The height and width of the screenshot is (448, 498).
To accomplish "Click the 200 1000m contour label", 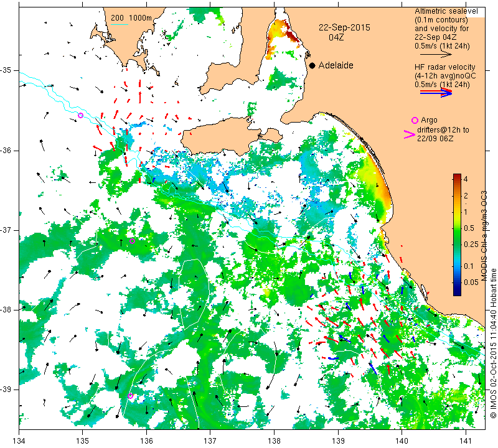I will tap(131, 18).
